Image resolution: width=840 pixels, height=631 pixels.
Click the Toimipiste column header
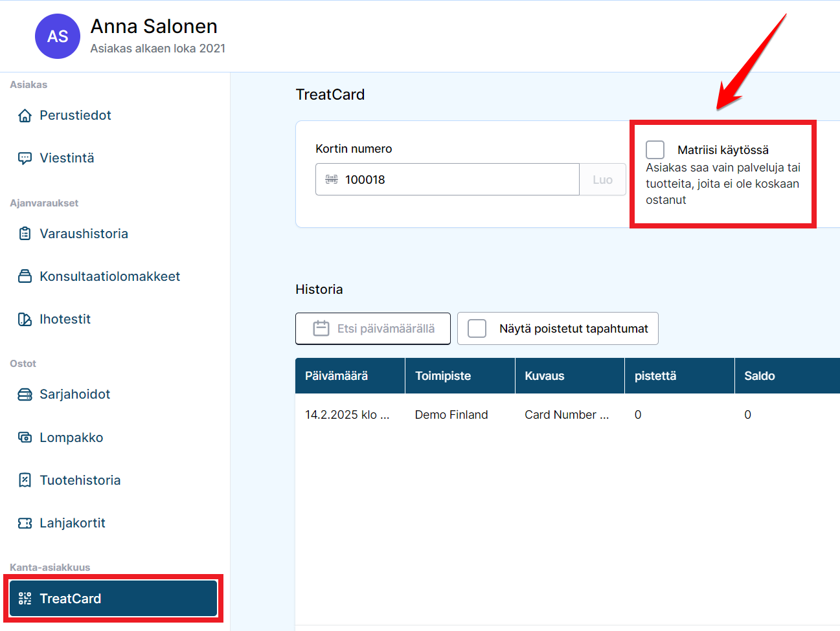460,376
